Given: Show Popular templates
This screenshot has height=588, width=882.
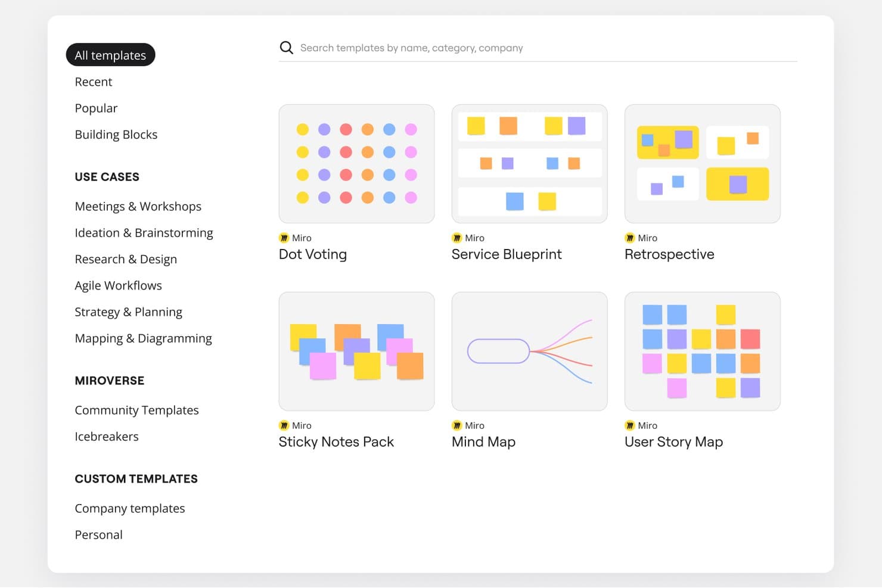Looking at the screenshot, I should (x=96, y=108).
